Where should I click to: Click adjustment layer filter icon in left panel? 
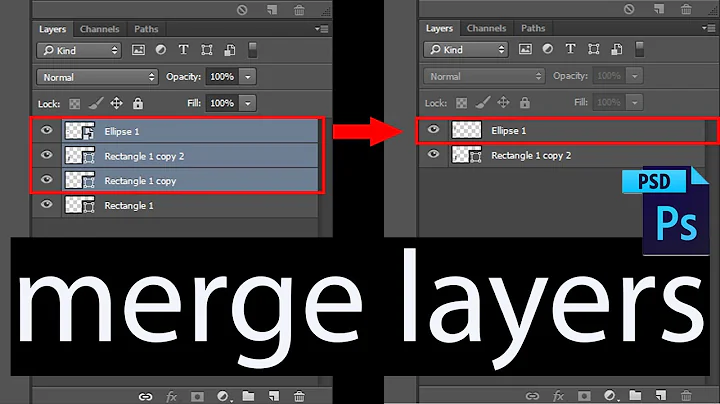[x=161, y=50]
